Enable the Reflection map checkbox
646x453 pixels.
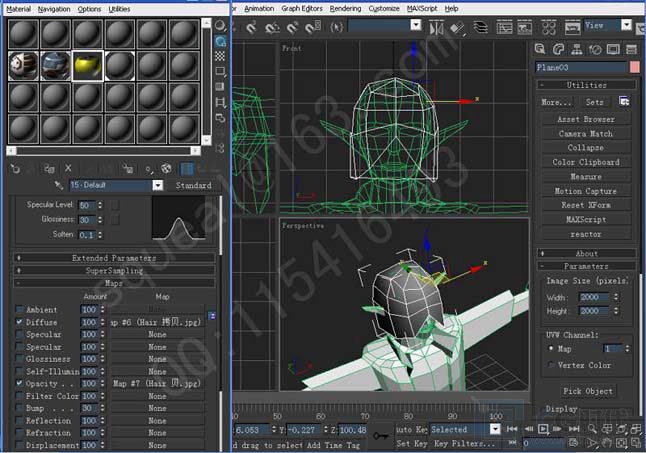coord(19,420)
